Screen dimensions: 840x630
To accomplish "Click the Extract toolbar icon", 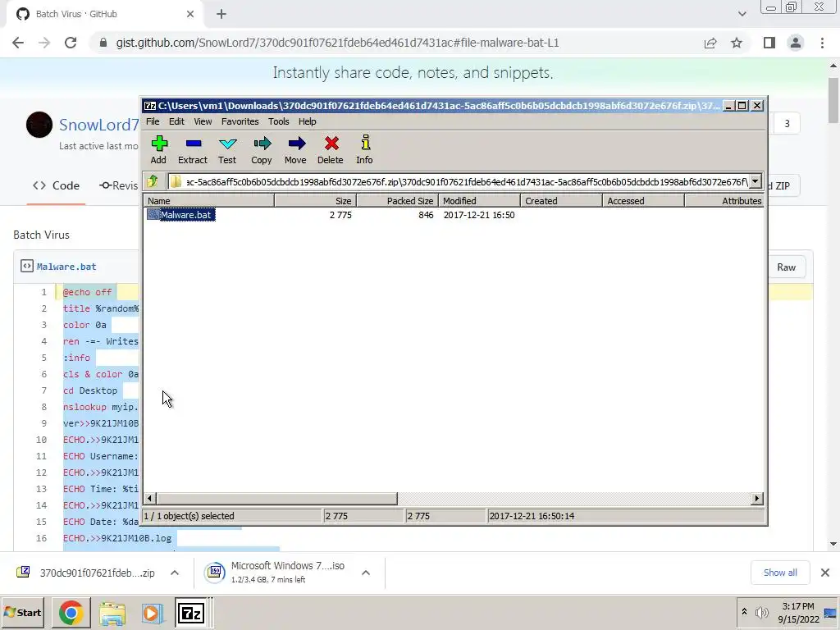I will 193,149.
